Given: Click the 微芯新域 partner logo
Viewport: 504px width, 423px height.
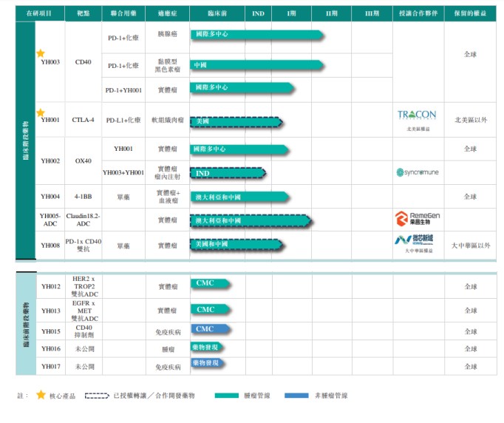Looking at the screenshot, I should point(417,241).
